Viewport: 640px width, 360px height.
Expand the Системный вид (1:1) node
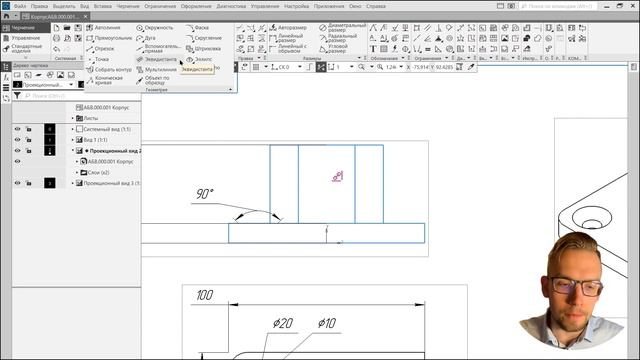click(x=73, y=129)
